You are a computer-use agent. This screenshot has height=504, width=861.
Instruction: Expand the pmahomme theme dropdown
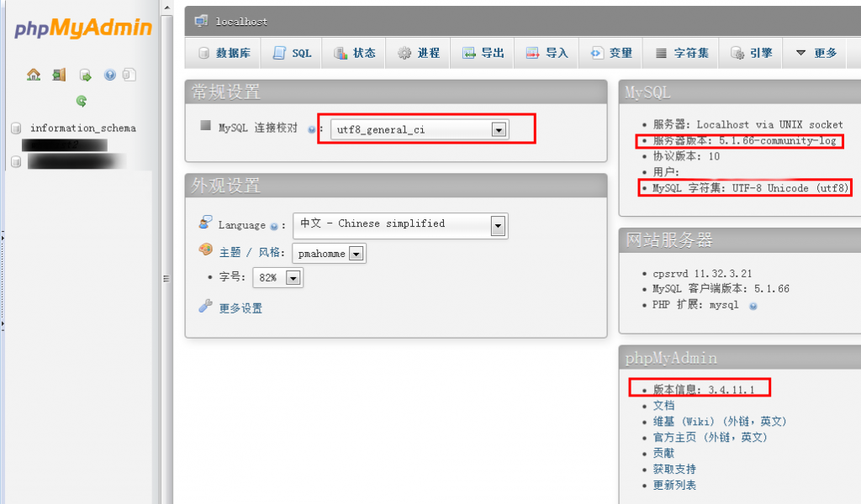tap(329, 254)
